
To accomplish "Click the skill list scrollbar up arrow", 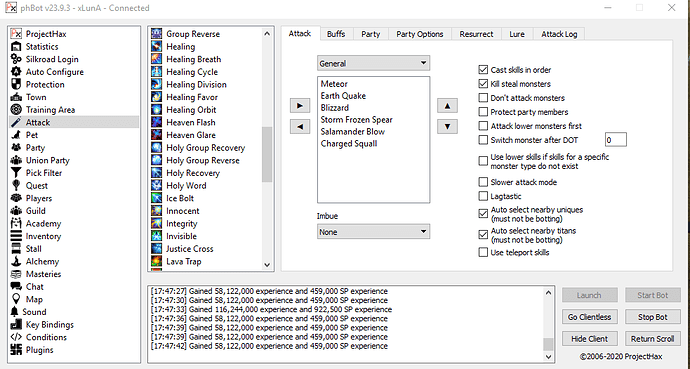I will pos(267,34).
